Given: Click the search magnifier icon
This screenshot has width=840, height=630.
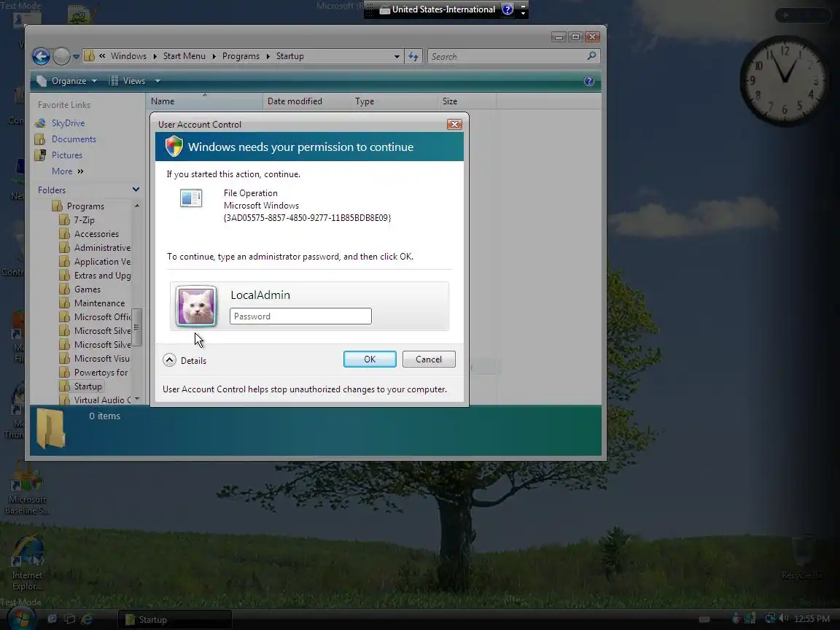Looking at the screenshot, I should [591, 55].
